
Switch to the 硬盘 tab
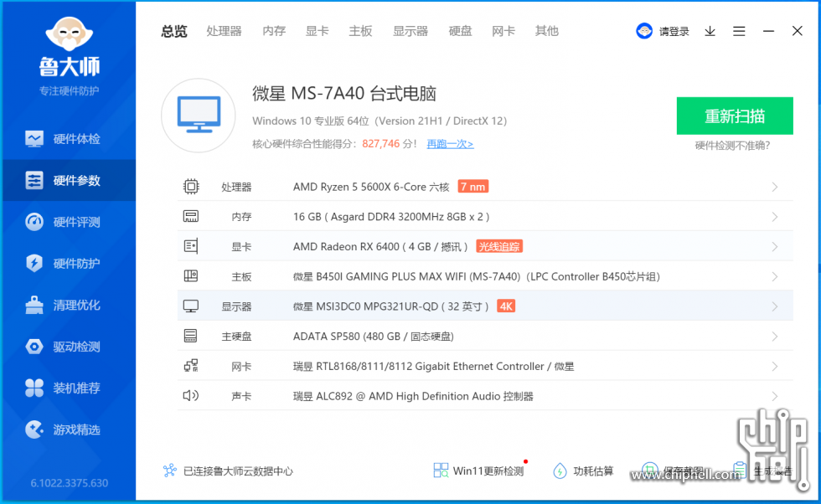[460, 32]
